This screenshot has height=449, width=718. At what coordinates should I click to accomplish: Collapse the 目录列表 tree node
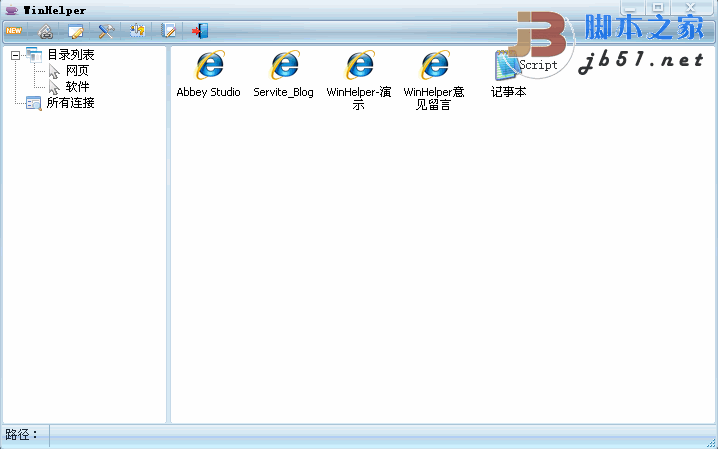pos(16,55)
